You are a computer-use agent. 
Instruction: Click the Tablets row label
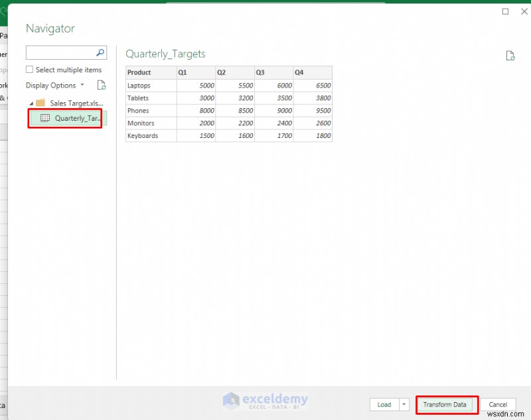[138, 98]
